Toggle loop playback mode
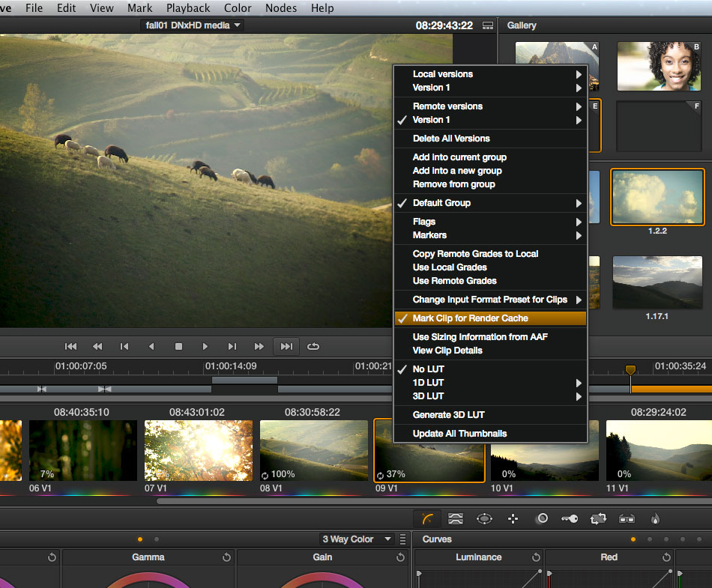 point(313,346)
